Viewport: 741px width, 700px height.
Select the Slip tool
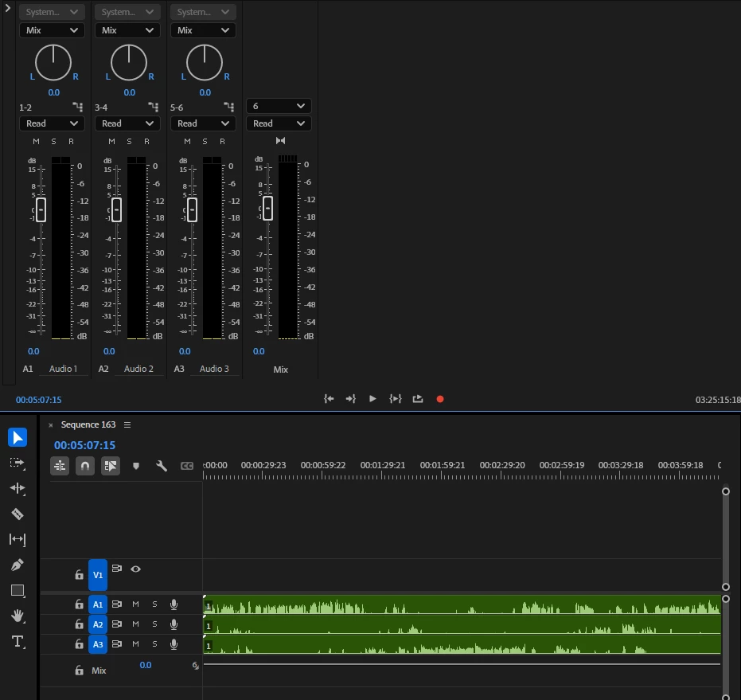(18, 539)
